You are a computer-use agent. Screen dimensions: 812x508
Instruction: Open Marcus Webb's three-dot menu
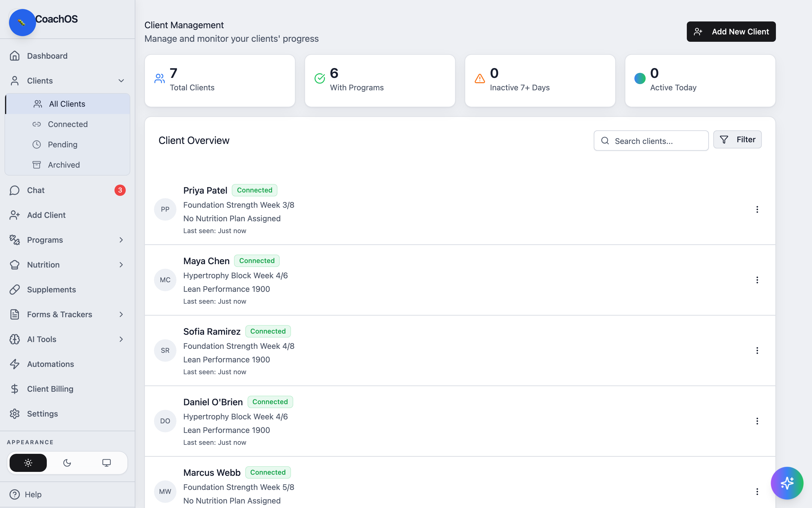click(x=757, y=492)
